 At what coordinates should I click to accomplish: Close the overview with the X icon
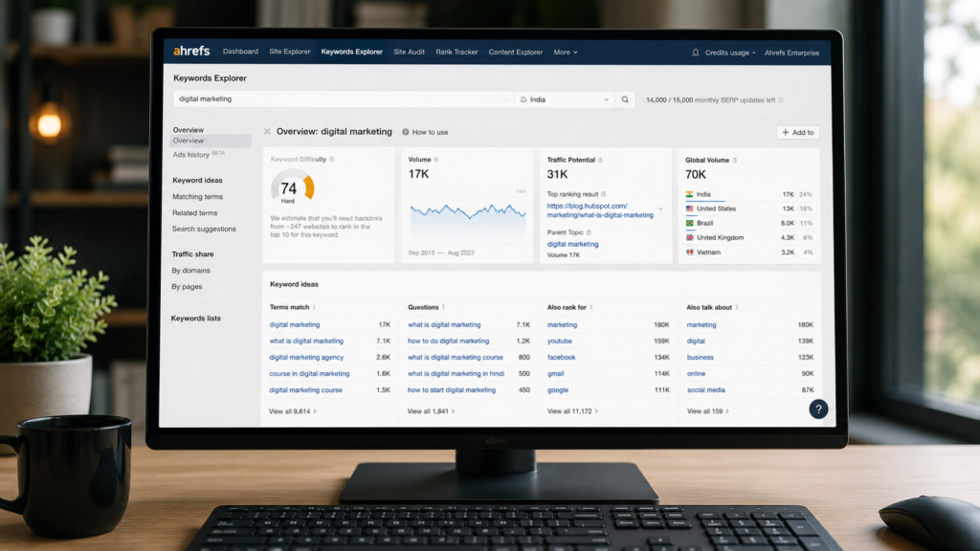267,132
